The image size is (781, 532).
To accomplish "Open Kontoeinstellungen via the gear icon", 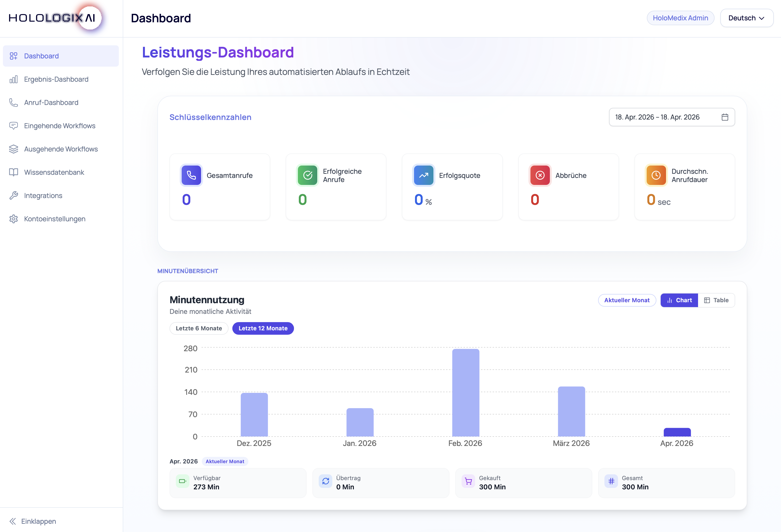I will click(13, 219).
